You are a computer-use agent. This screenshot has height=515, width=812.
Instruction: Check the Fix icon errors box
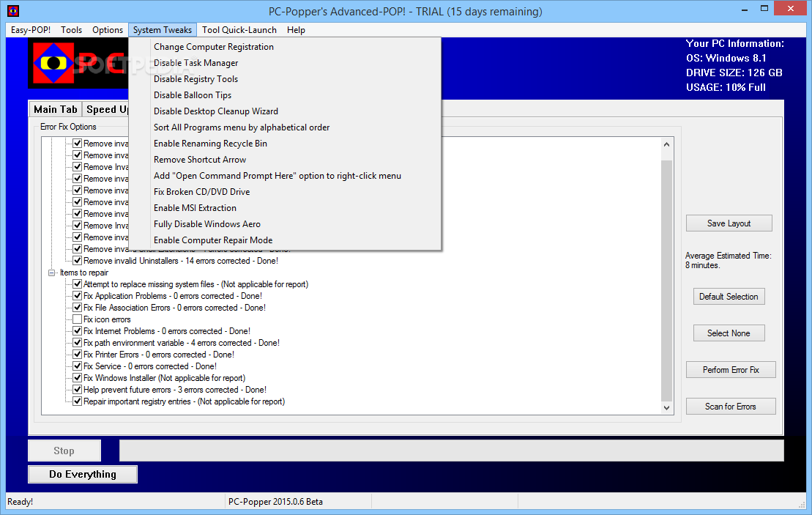(x=77, y=319)
